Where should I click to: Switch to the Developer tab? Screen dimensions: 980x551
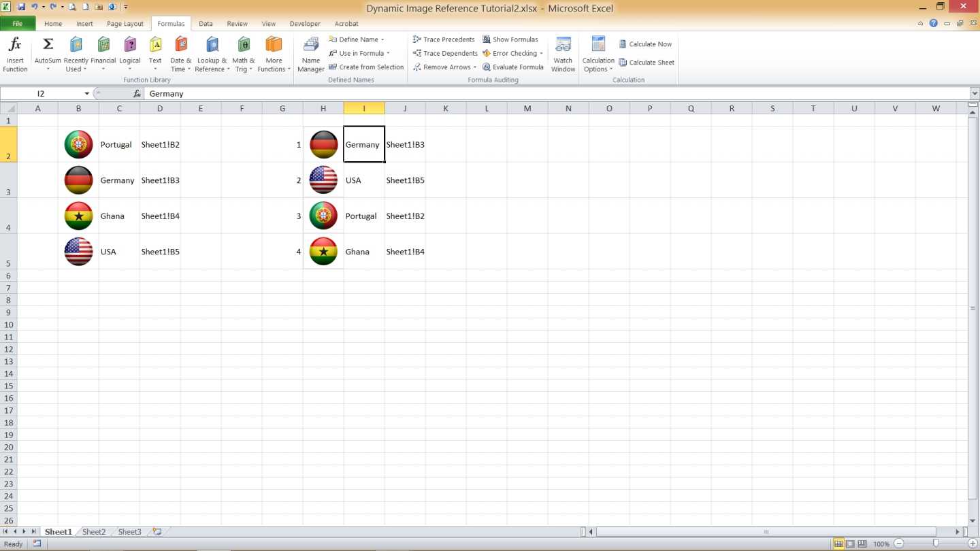305,24
